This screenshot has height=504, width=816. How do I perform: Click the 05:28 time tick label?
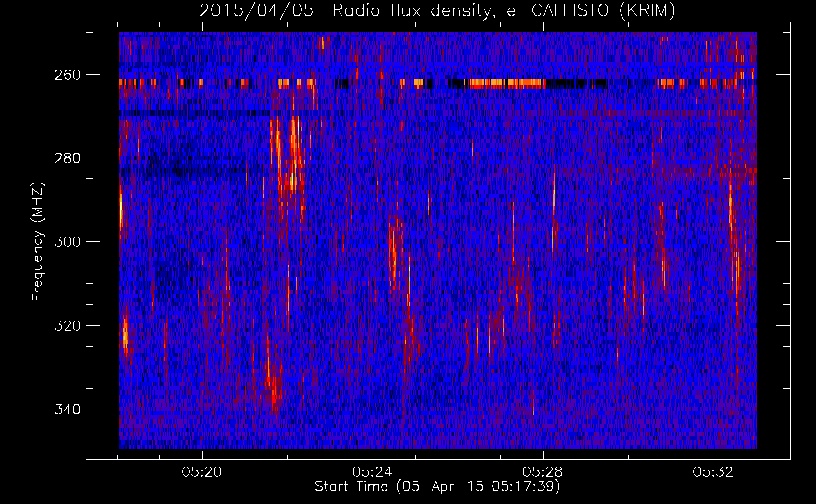[x=543, y=472]
